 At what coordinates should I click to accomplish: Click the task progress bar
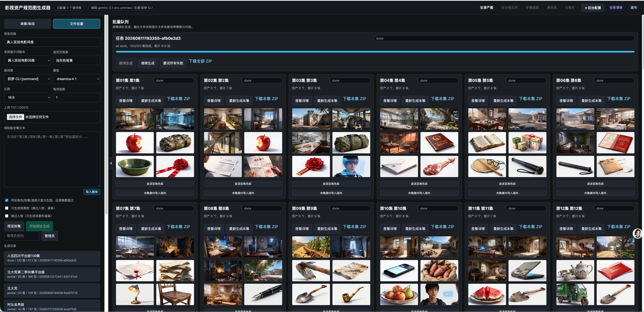tap(375, 52)
